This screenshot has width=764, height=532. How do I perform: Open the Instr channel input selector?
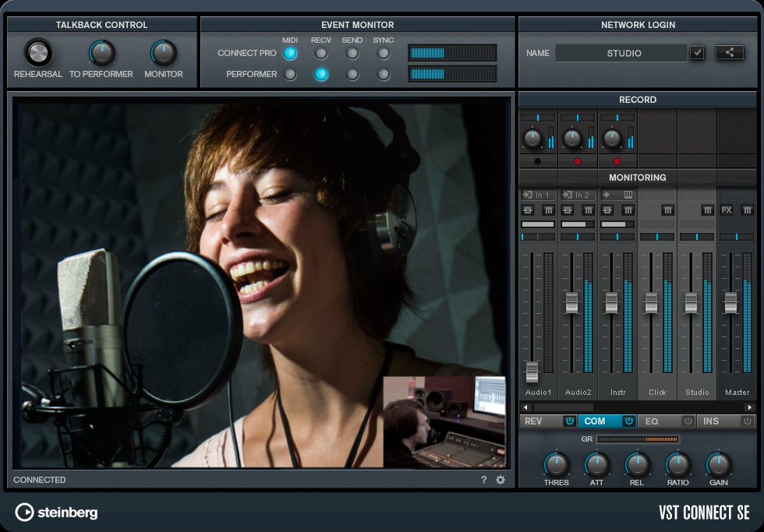point(617,195)
